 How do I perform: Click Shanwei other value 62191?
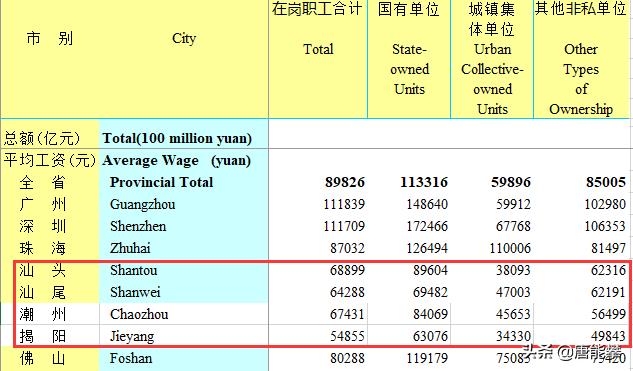click(608, 292)
